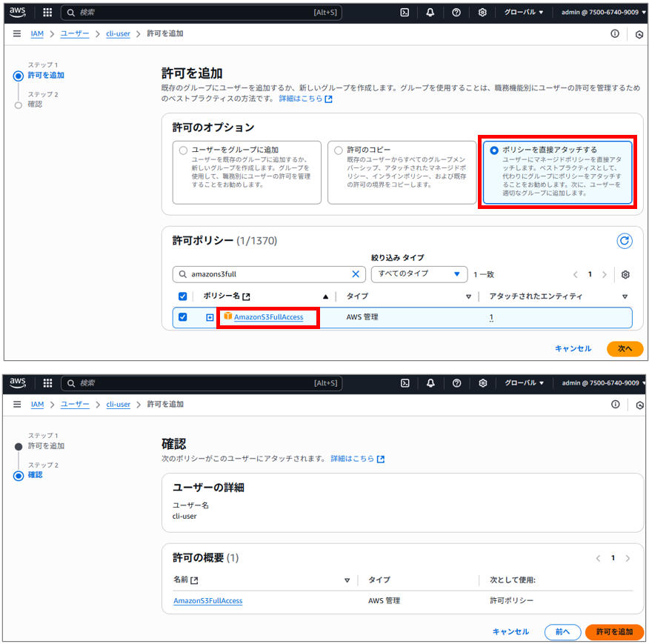Screen dimensions: 649x644
Task: Sort by アタッチされたエンティティ column
Action: click(625, 296)
